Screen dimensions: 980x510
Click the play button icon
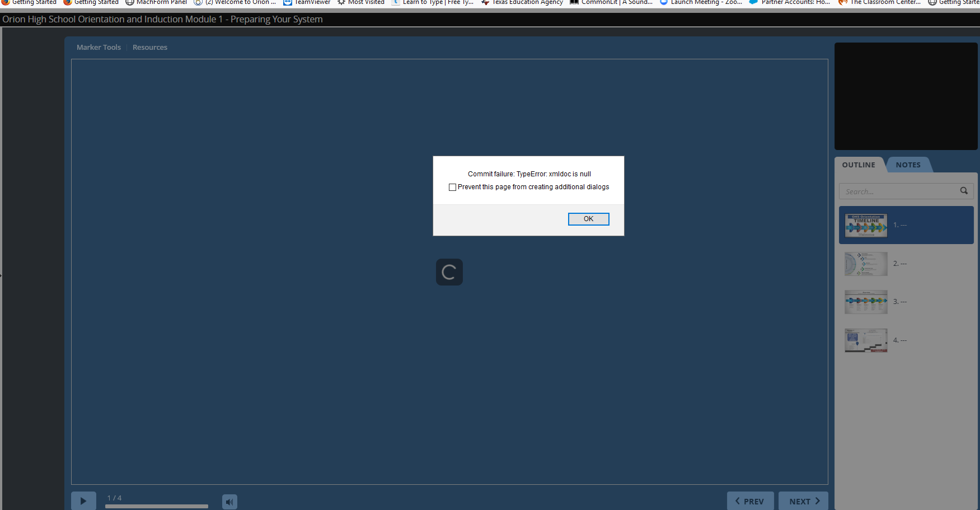[83, 501]
